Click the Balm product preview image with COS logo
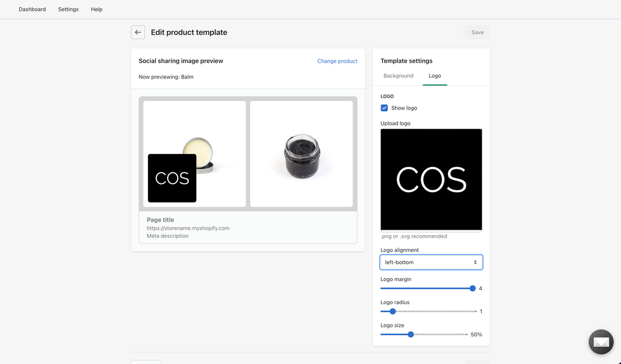The height and width of the screenshot is (364, 621). (x=194, y=154)
